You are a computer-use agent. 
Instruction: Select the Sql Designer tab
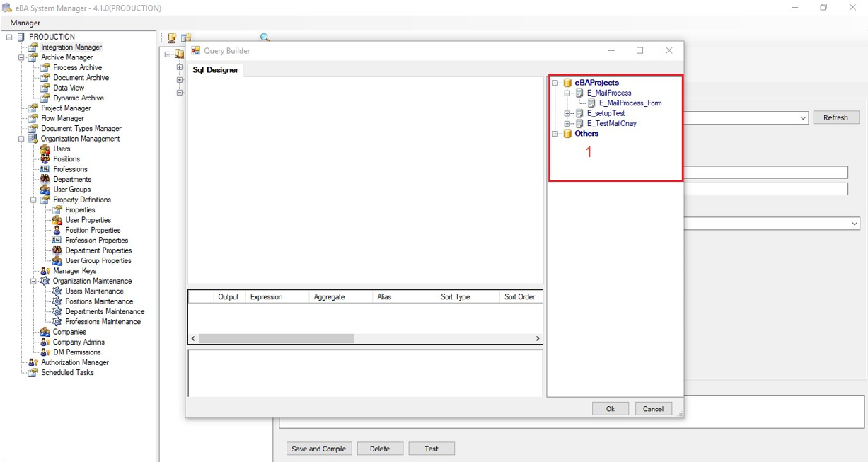point(216,70)
